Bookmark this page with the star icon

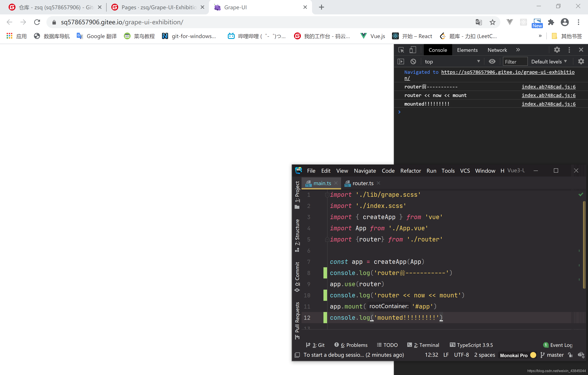492,22
